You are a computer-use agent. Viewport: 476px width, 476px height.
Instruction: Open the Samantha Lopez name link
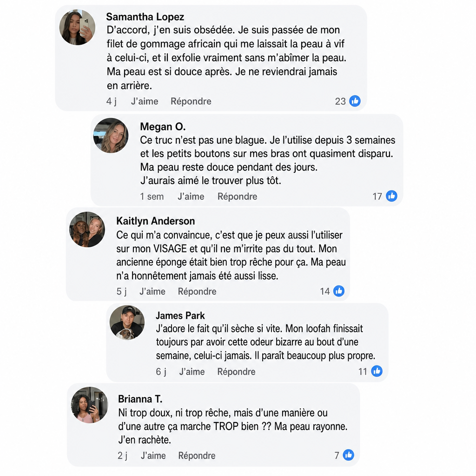click(x=145, y=17)
